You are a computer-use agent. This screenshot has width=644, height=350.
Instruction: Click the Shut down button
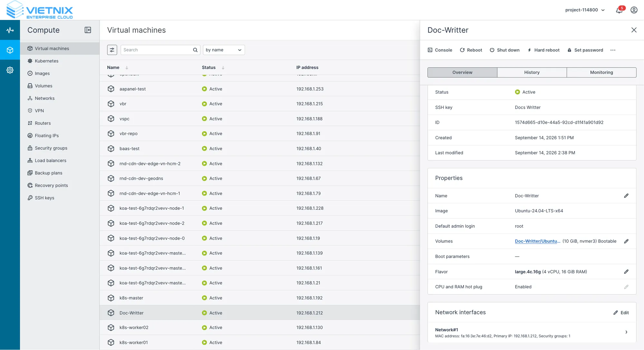point(505,50)
